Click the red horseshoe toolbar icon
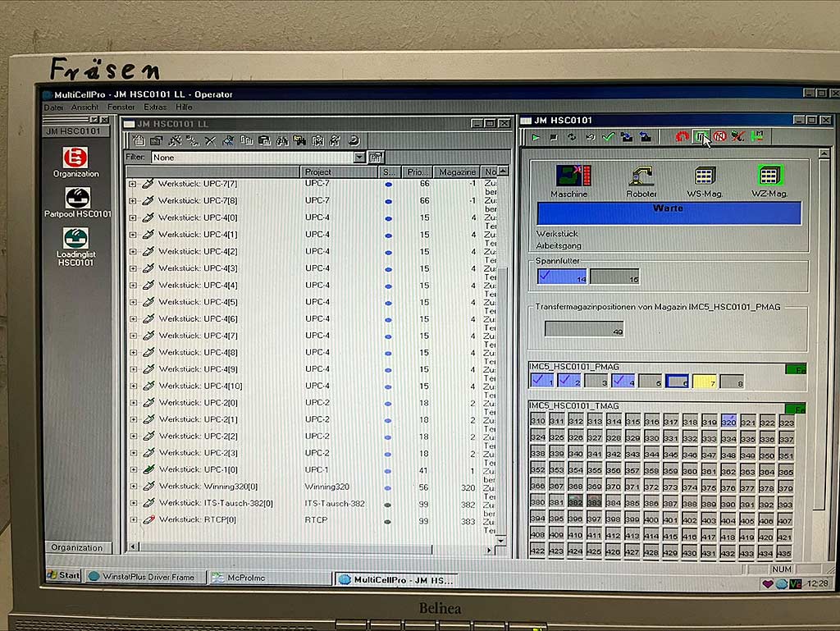The height and width of the screenshot is (631, 840). point(682,136)
